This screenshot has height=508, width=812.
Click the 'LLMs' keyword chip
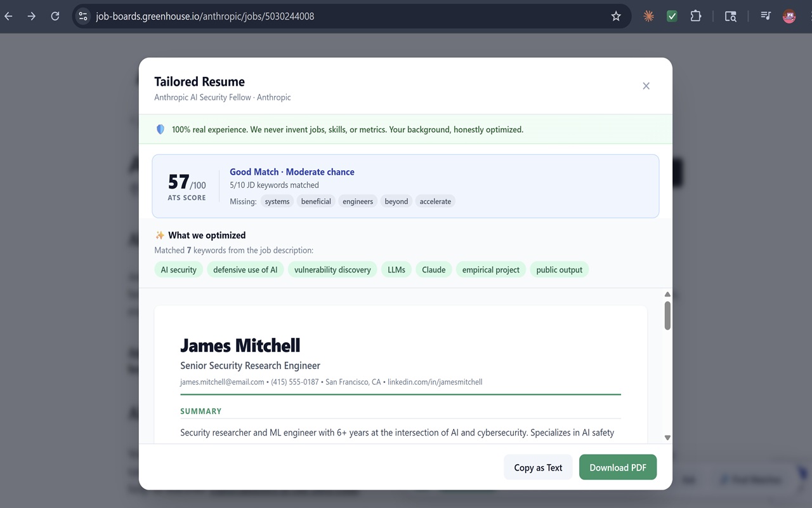click(396, 270)
